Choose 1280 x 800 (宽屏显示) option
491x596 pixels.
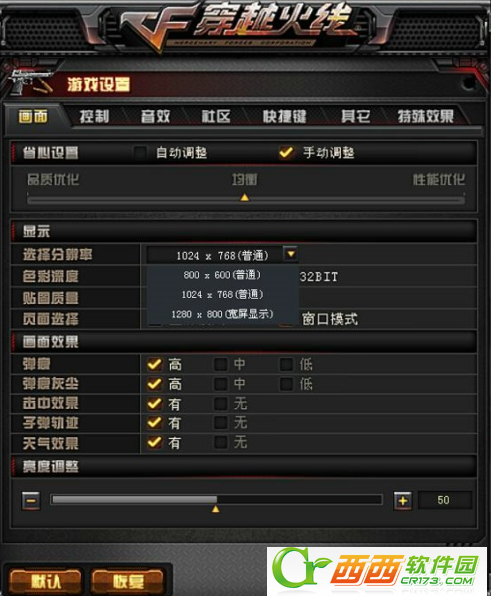pos(222,314)
